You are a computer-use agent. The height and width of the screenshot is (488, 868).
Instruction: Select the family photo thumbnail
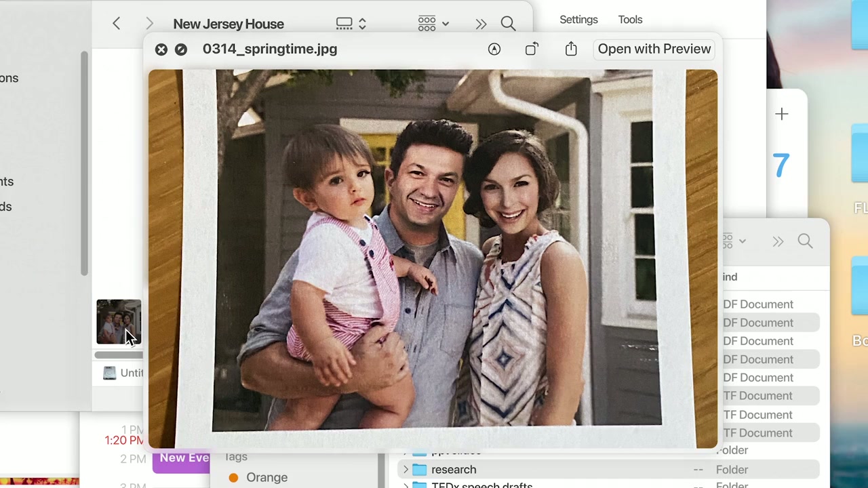(x=118, y=322)
